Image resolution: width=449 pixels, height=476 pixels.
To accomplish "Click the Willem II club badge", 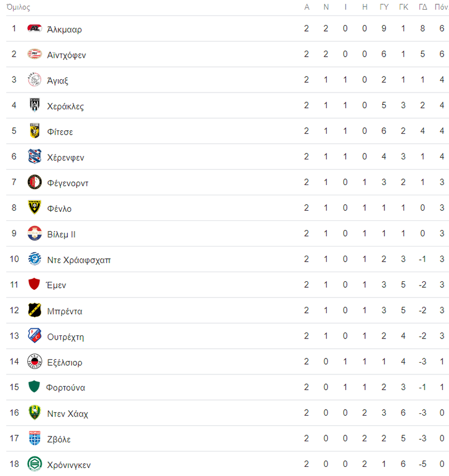I will [34, 233].
